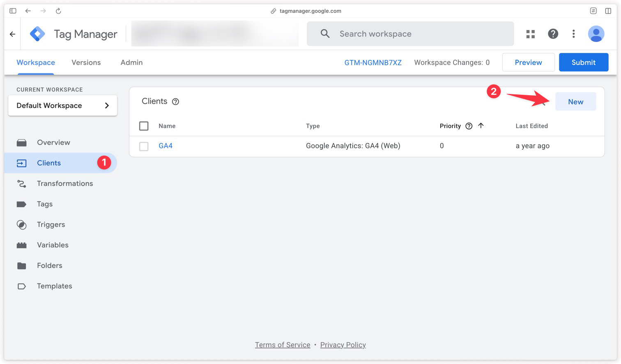Click the Clients sidebar icon

22,163
